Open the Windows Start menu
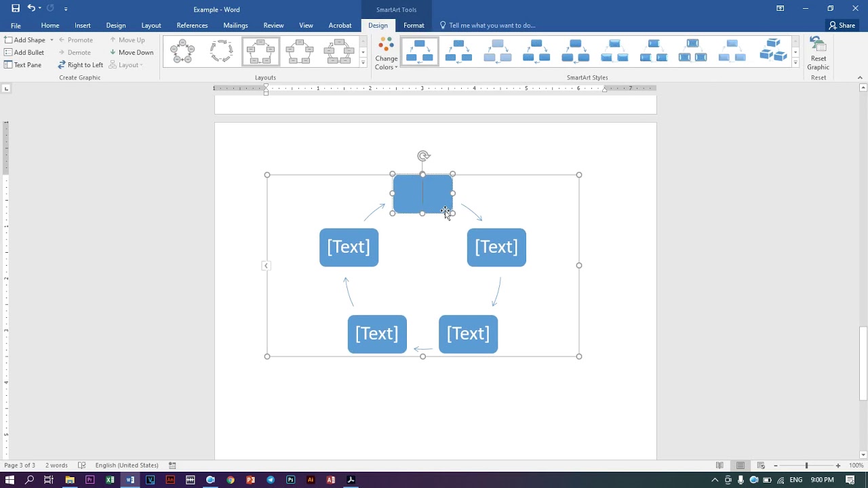The width and height of the screenshot is (868, 488). coord(10,480)
